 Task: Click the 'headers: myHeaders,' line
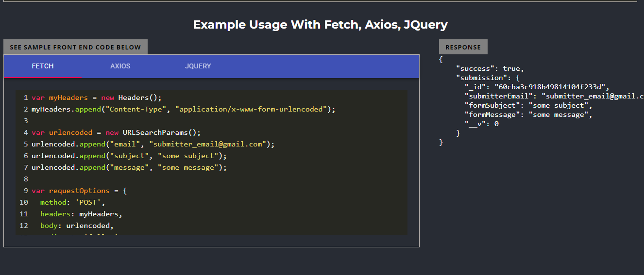[x=81, y=214]
